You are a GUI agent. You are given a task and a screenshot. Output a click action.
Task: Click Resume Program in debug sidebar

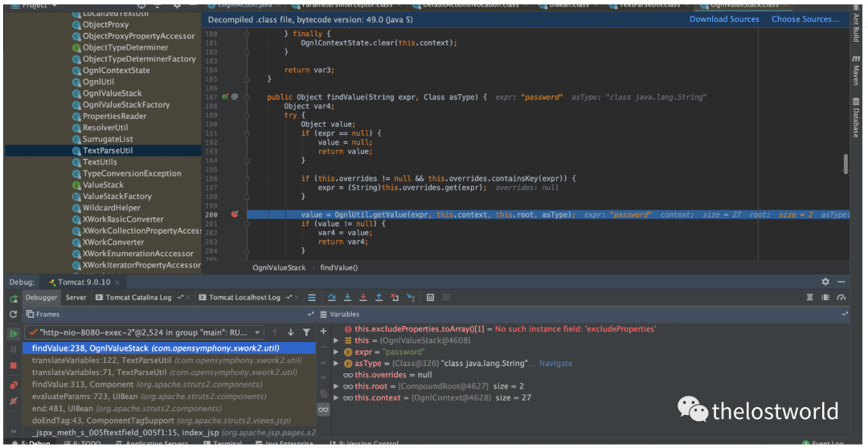(x=14, y=333)
